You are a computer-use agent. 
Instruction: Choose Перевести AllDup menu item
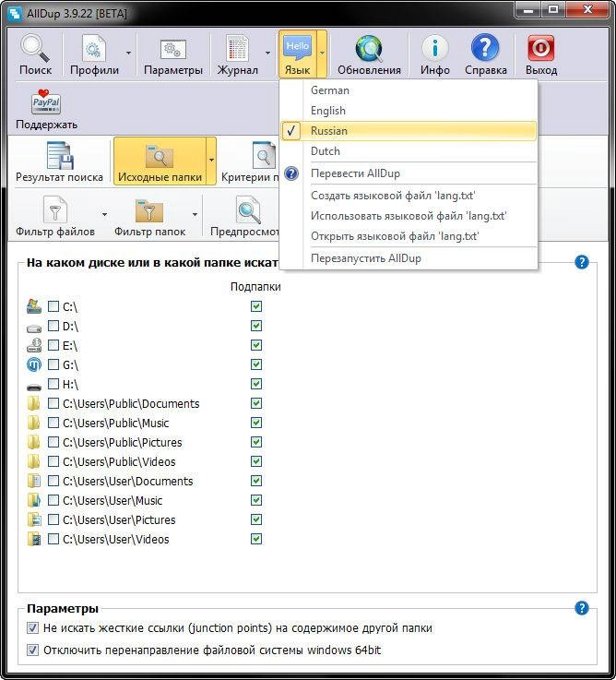pos(409,173)
